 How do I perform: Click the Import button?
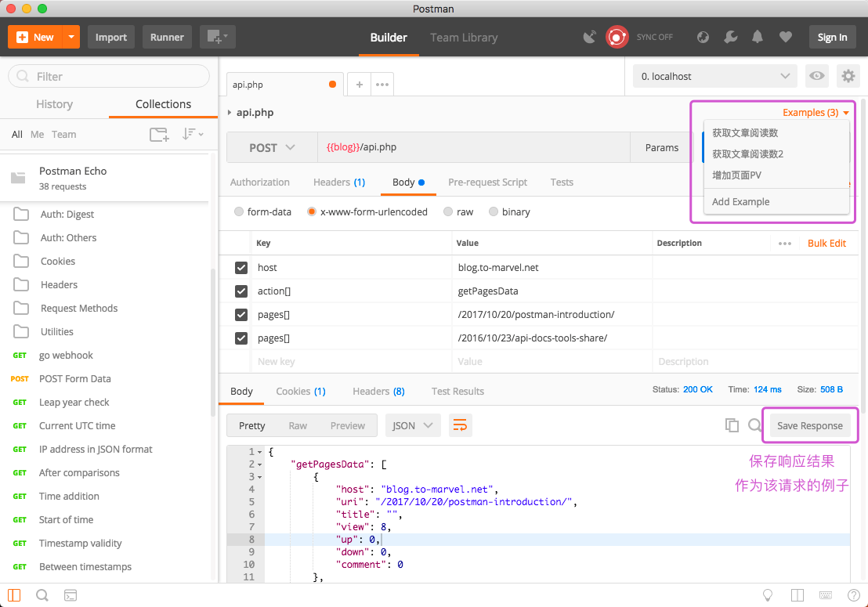click(x=111, y=37)
